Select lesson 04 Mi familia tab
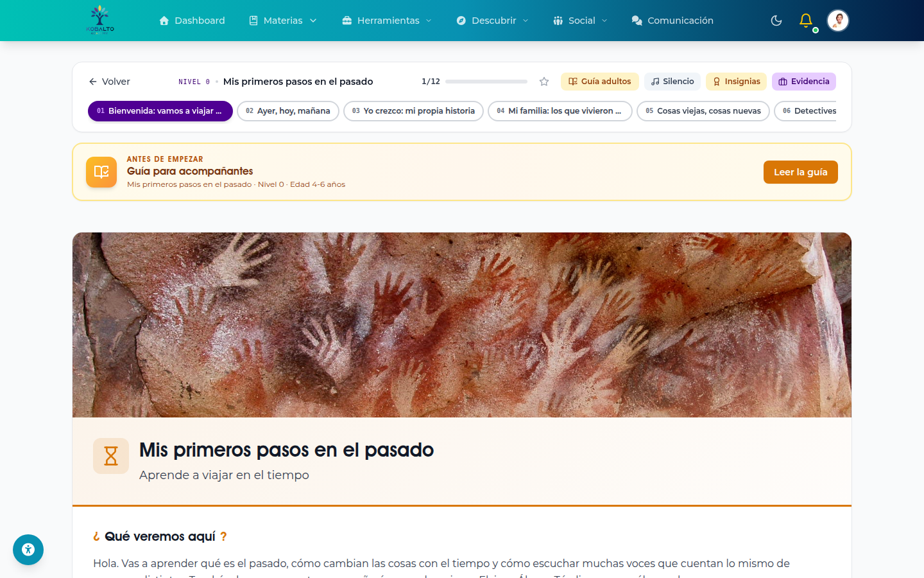This screenshot has width=924, height=578. tap(560, 111)
